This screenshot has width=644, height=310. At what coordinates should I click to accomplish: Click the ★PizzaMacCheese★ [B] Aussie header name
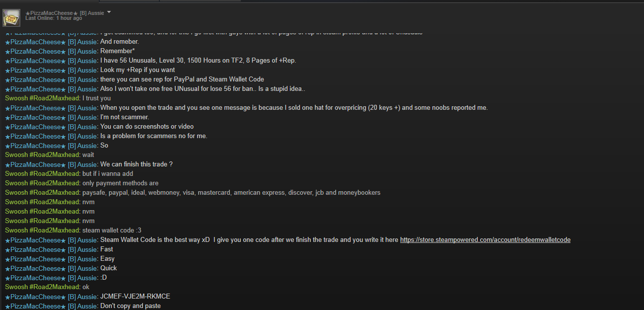(65, 13)
